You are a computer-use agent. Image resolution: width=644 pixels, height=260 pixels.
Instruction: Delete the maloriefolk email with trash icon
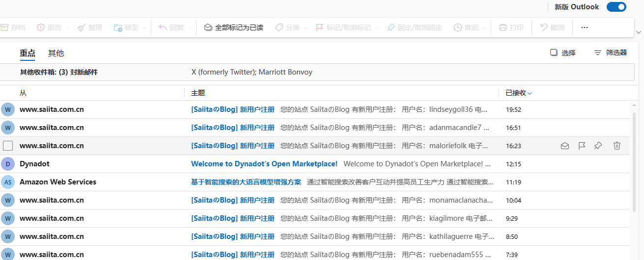click(617, 146)
